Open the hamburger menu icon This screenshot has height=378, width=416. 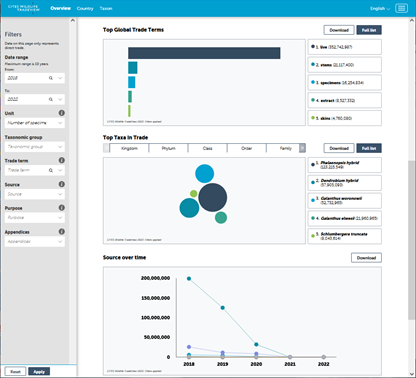401,8
